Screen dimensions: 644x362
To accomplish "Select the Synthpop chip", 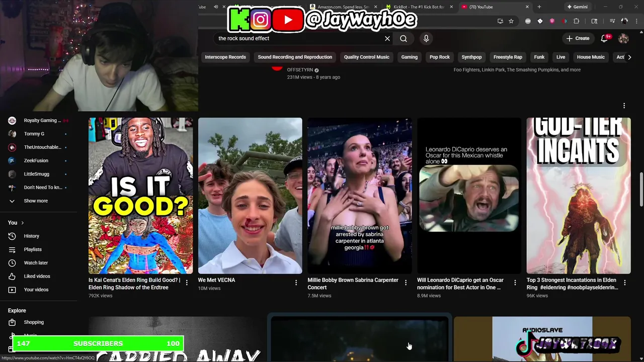I will 471,57.
